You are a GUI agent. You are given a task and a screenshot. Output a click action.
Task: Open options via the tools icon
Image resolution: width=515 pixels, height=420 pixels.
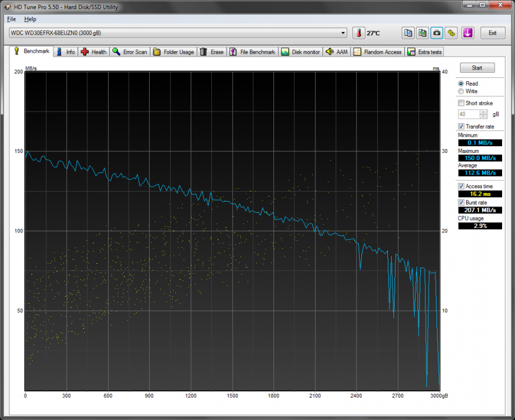452,33
